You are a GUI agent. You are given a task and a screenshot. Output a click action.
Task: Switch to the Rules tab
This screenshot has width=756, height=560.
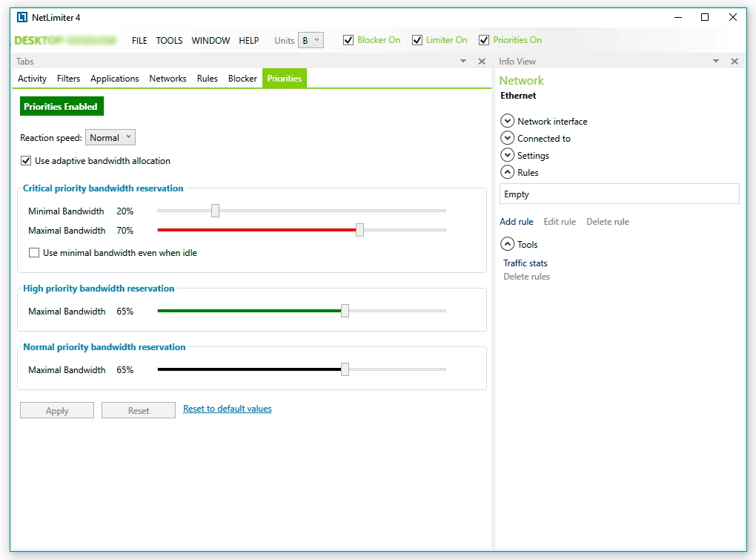pyautogui.click(x=208, y=78)
